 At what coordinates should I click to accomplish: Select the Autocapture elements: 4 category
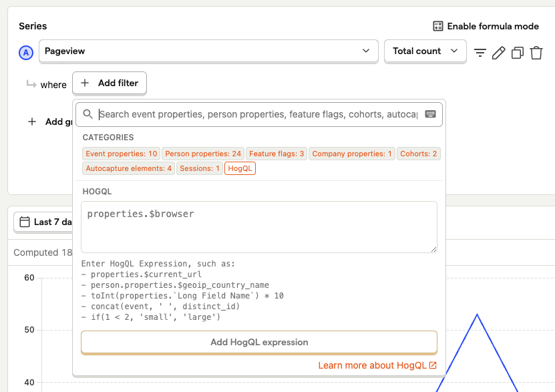coord(128,168)
